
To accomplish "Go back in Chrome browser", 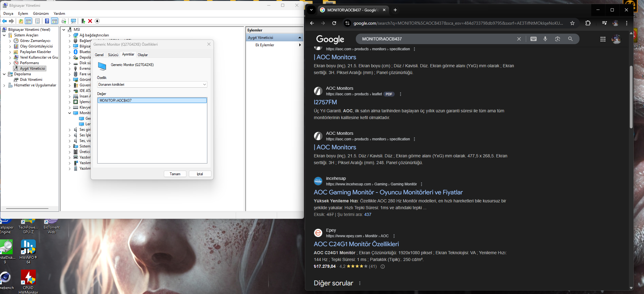I will 312,23.
